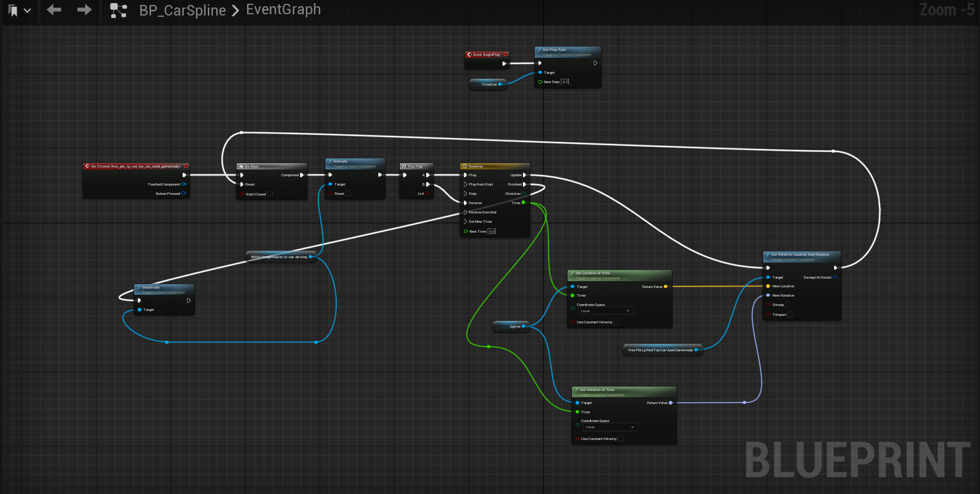This screenshot has width=980, height=494.
Task: Click the clock icon on the Timeline node
Action: 465,166
